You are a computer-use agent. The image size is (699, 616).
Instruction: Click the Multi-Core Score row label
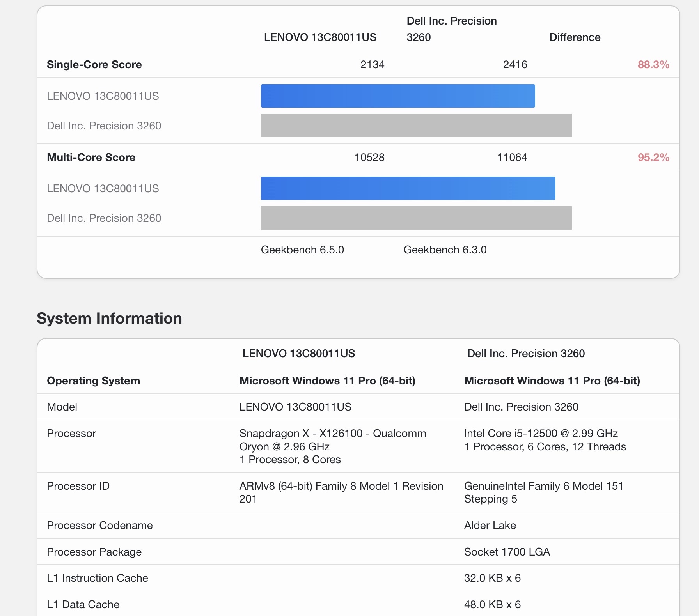point(91,158)
